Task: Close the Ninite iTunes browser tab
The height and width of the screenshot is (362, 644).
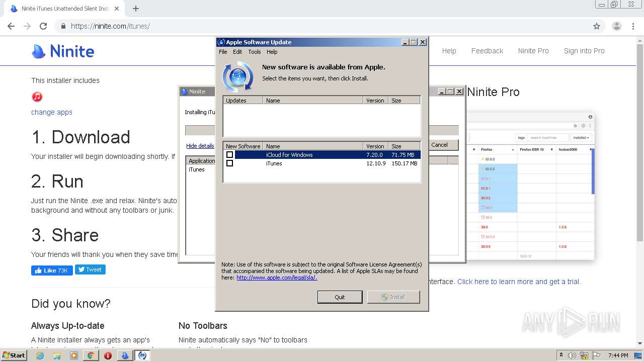Action: 117,9
